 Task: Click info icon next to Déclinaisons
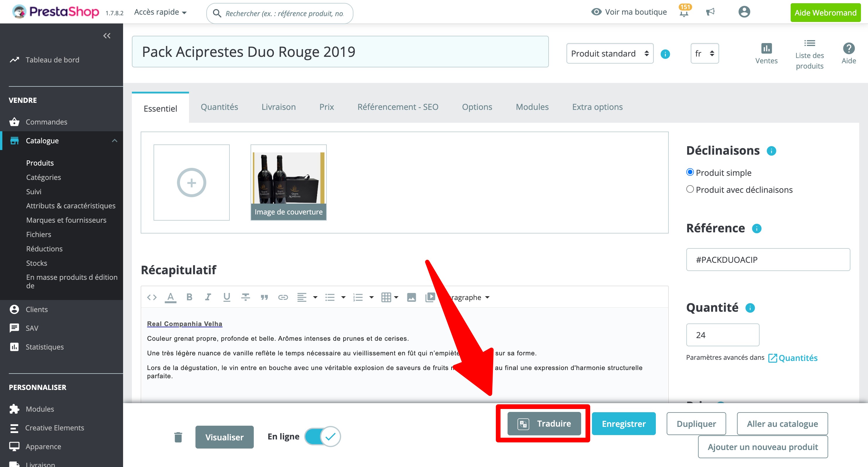point(771,151)
